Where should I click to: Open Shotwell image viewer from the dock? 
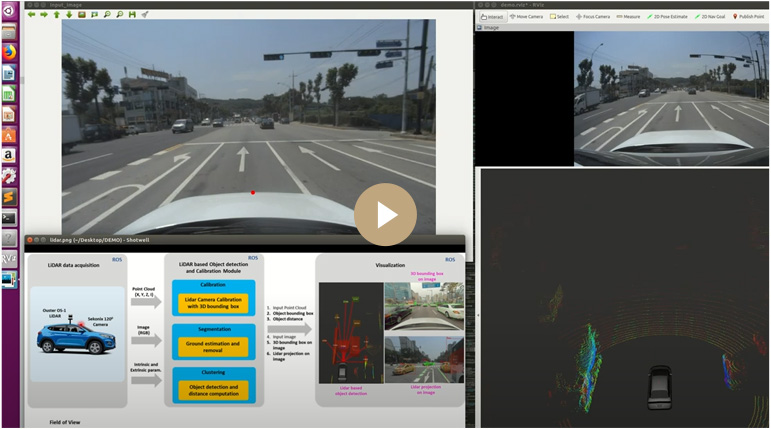[x=9, y=279]
